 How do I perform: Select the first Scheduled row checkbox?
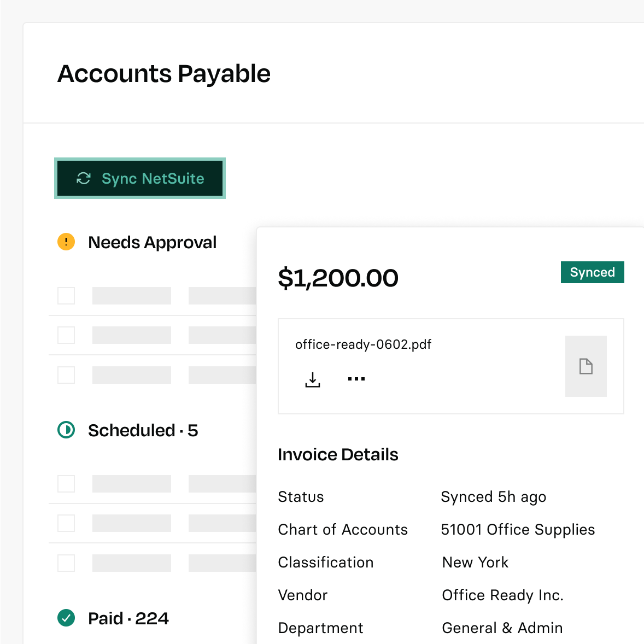[x=66, y=484]
